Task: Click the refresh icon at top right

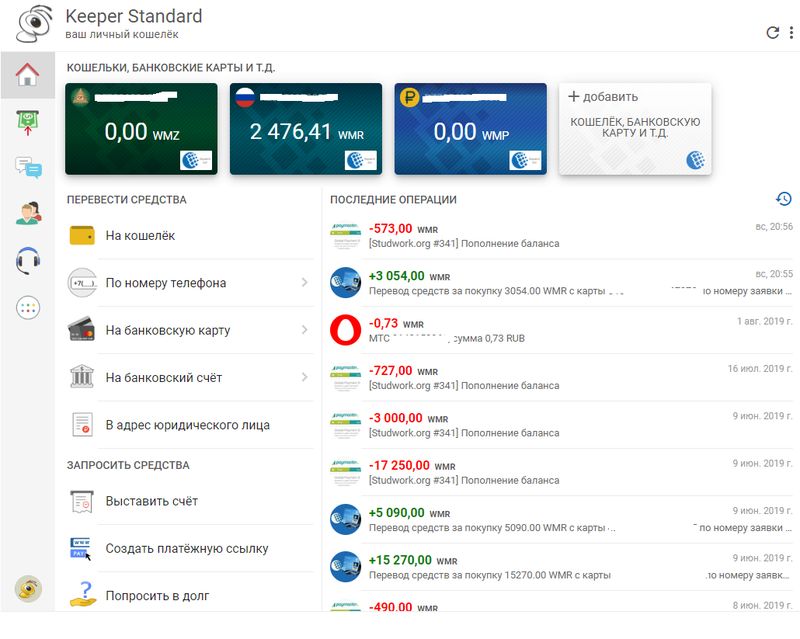Action: [x=772, y=32]
